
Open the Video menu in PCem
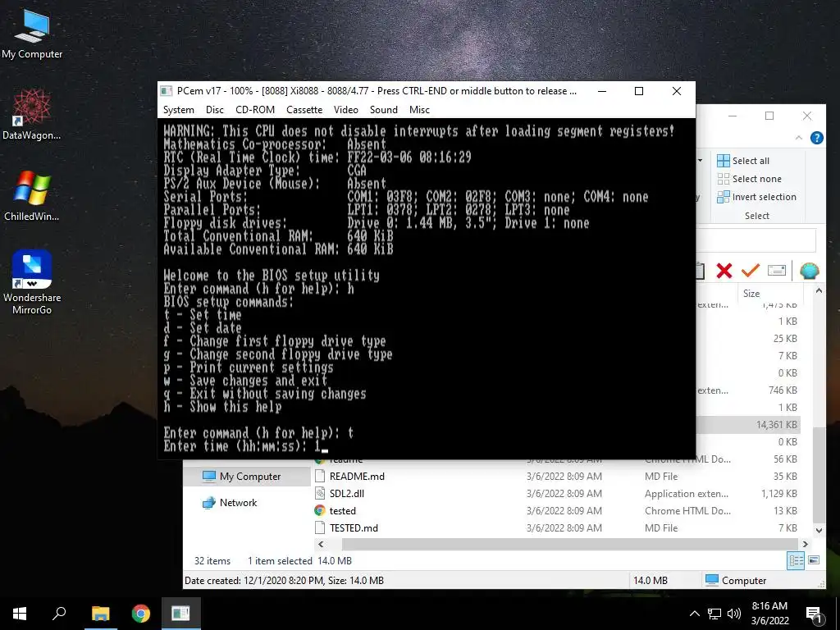point(345,110)
